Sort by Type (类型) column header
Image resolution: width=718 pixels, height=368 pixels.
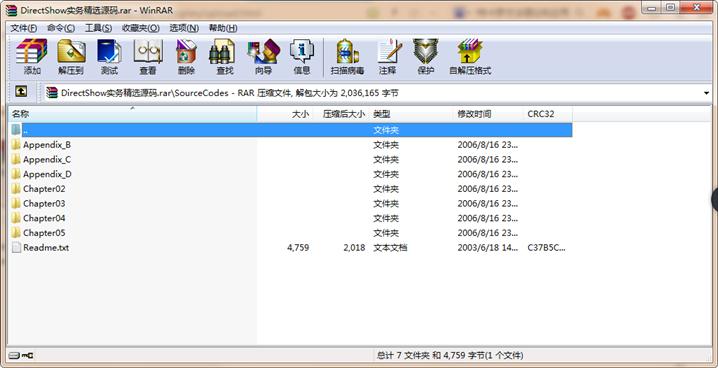[x=412, y=114]
